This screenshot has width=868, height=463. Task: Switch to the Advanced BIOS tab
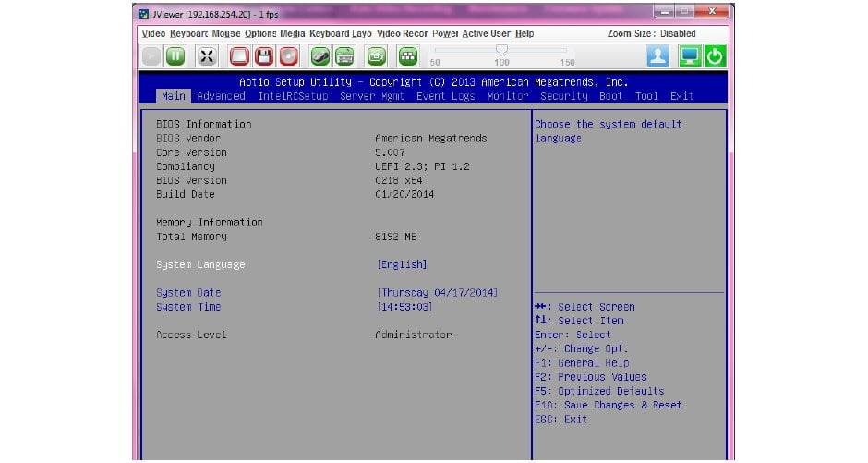click(221, 96)
